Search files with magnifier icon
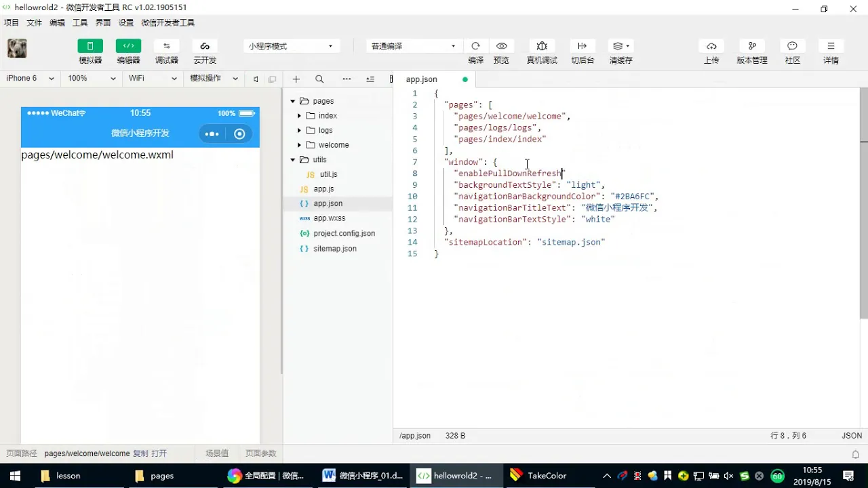Screen dimensions: 868x488 point(319,79)
